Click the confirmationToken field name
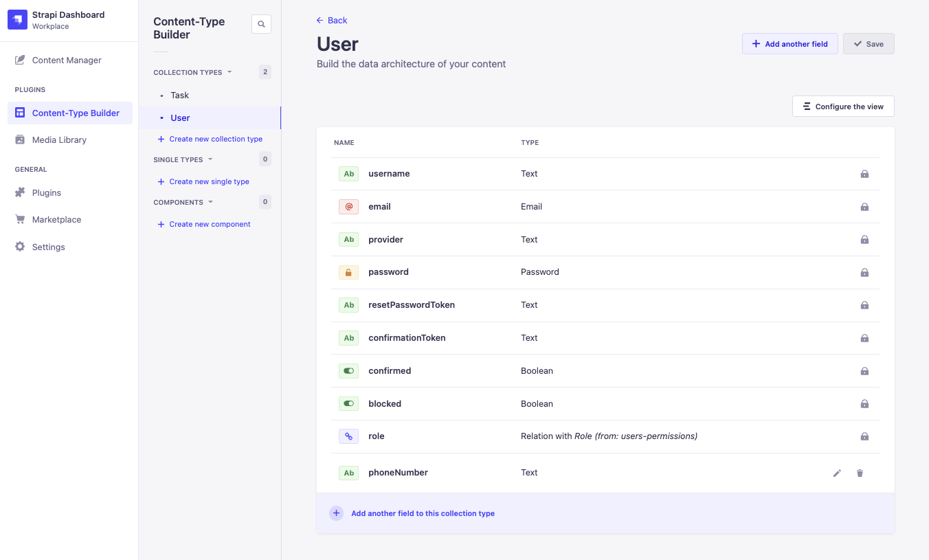The width and height of the screenshot is (929, 560). pyautogui.click(x=407, y=337)
